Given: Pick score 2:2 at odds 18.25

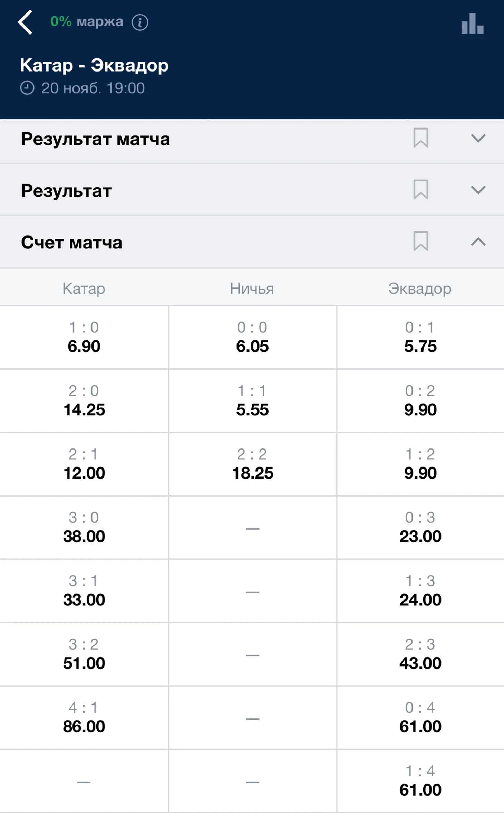Looking at the screenshot, I should (x=252, y=464).
